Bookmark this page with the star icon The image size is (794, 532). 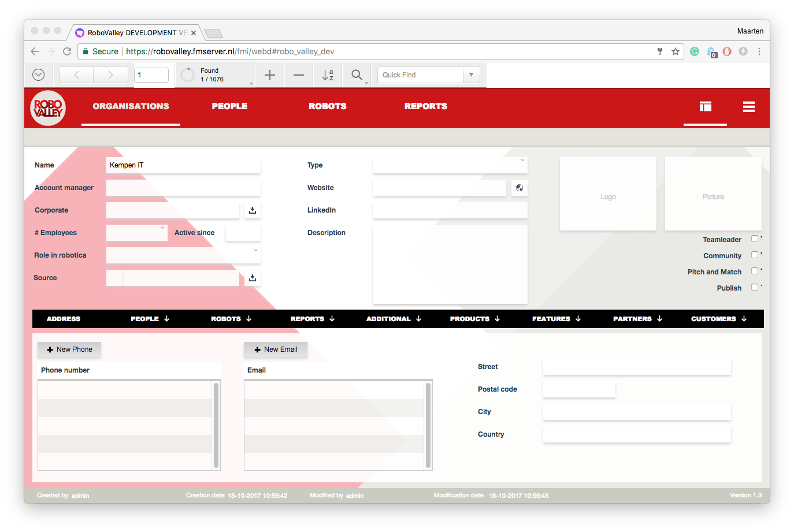[675, 51]
